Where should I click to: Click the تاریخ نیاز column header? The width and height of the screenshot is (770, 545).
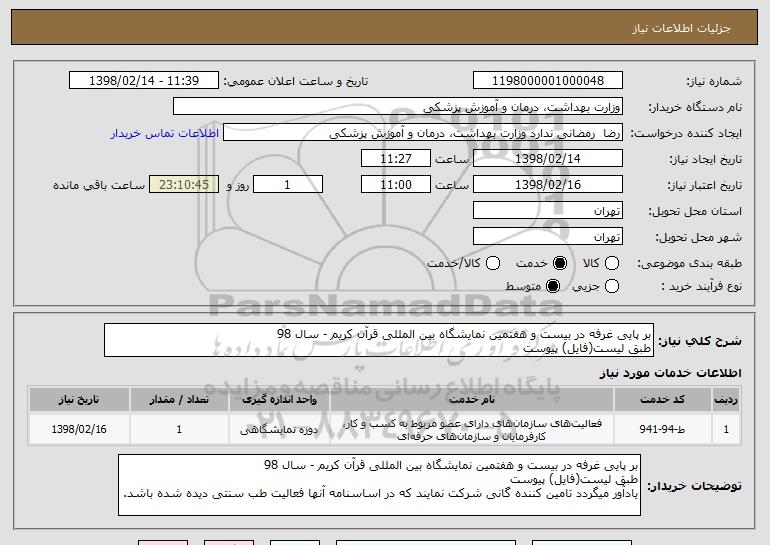pyautogui.click(x=79, y=400)
